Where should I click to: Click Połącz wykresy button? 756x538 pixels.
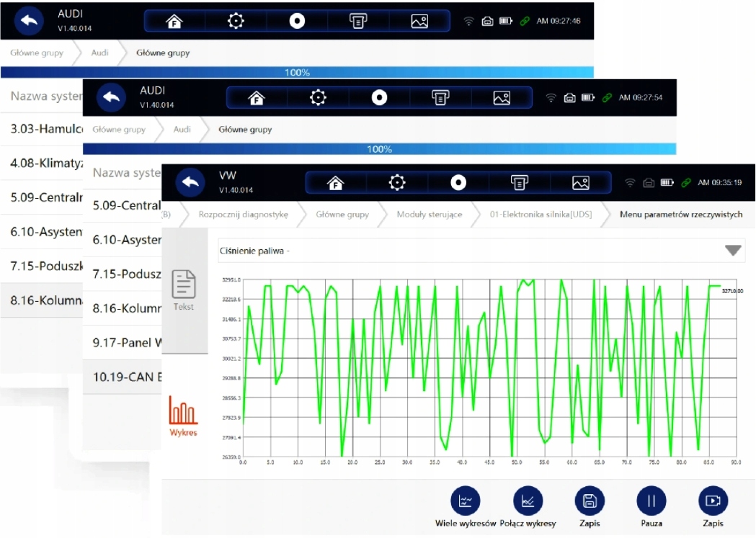[x=528, y=507]
